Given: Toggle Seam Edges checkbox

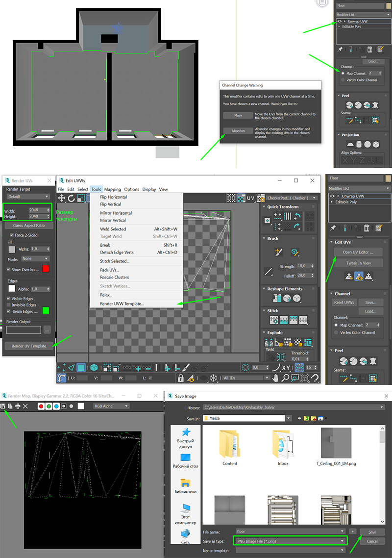Looking at the screenshot, I should [x=8, y=311].
